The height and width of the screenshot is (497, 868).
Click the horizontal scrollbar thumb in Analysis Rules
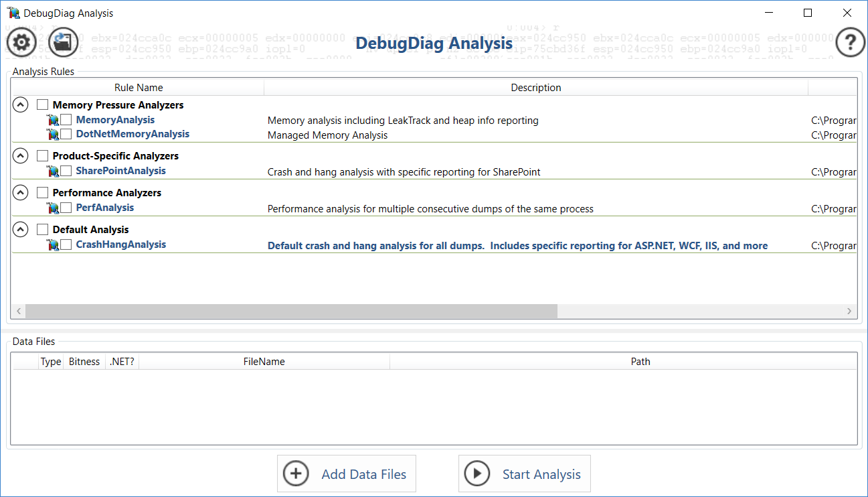291,311
